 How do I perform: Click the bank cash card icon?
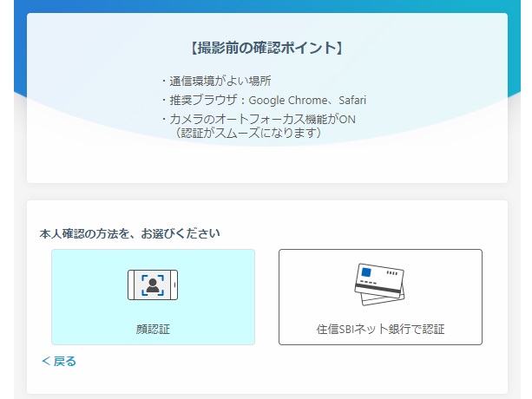(380, 285)
